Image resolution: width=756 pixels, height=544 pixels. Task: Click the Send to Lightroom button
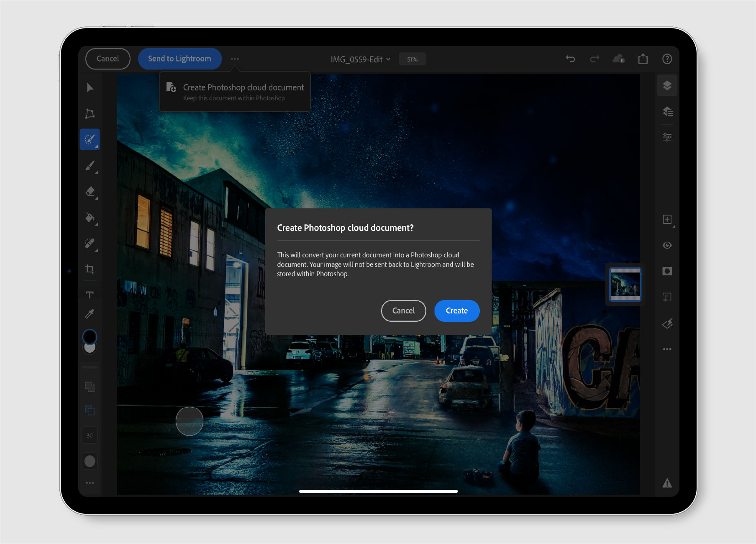(x=179, y=59)
